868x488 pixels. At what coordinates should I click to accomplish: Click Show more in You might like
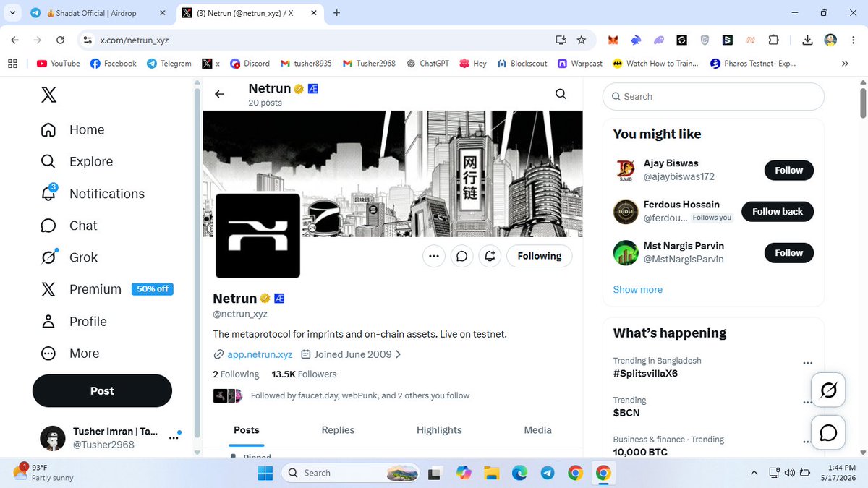[638, 289]
